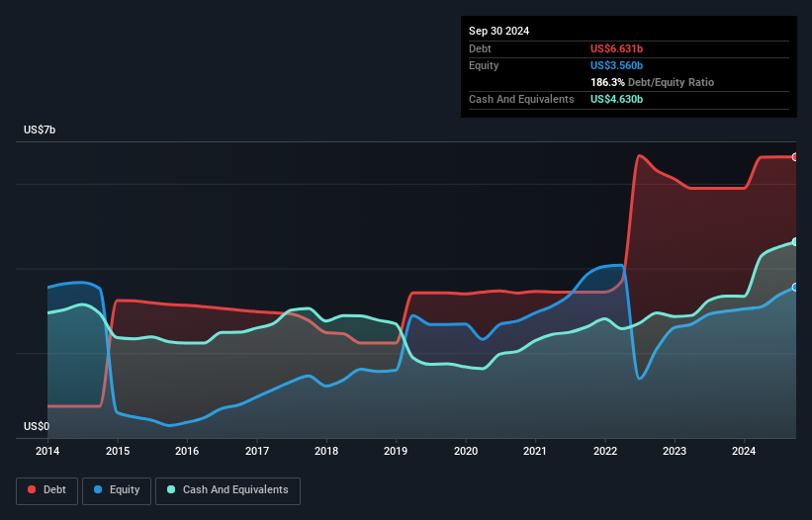Click the 2016 x-axis label

click(x=187, y=451)
